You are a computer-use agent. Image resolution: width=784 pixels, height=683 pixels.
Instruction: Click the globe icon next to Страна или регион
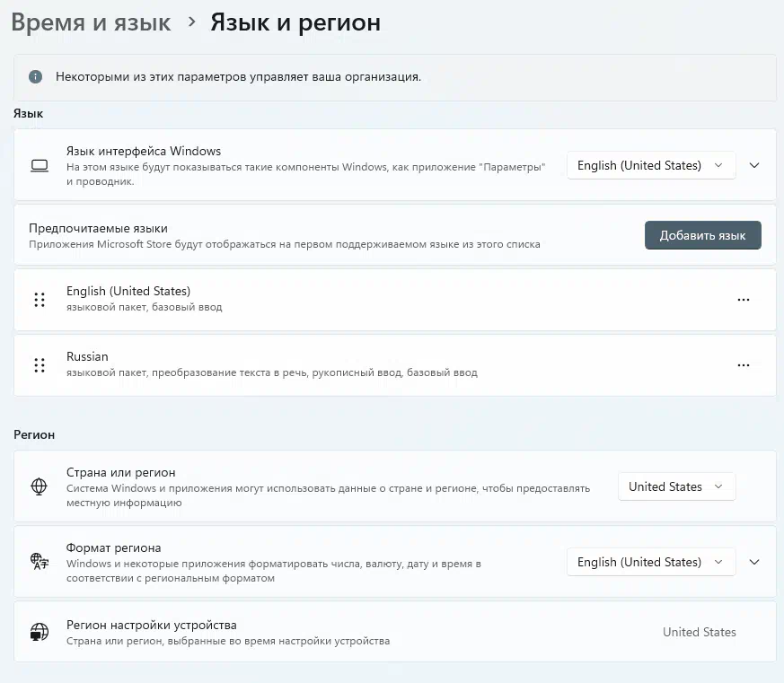(x=39, y=486)
